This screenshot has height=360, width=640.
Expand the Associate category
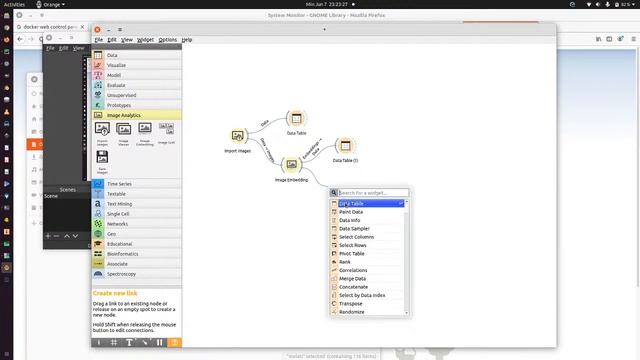point(137,264)
